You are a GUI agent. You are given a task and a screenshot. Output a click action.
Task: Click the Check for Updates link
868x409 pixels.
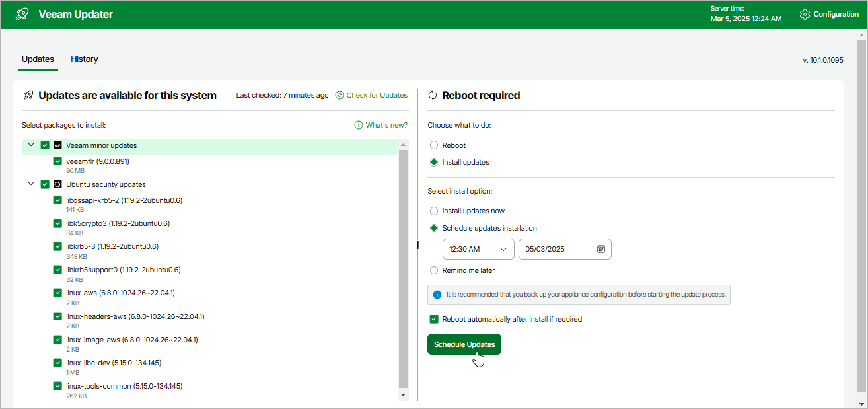point(377,95)
